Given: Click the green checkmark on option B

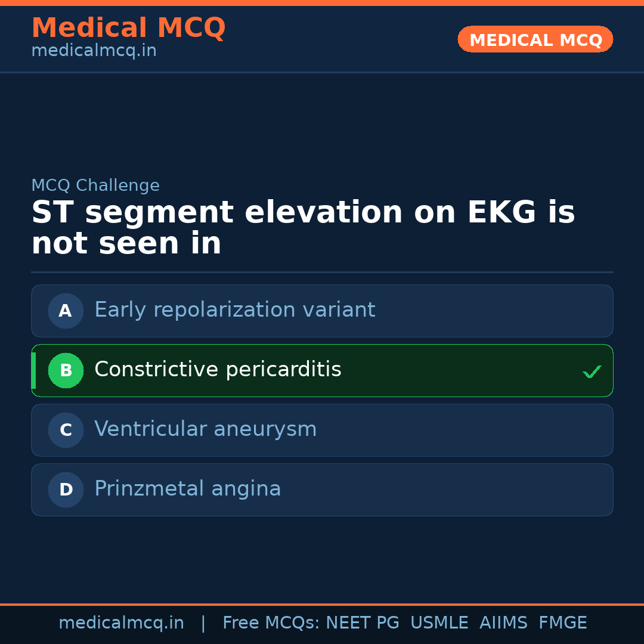Looking at the screenshot, I should 592,372.
